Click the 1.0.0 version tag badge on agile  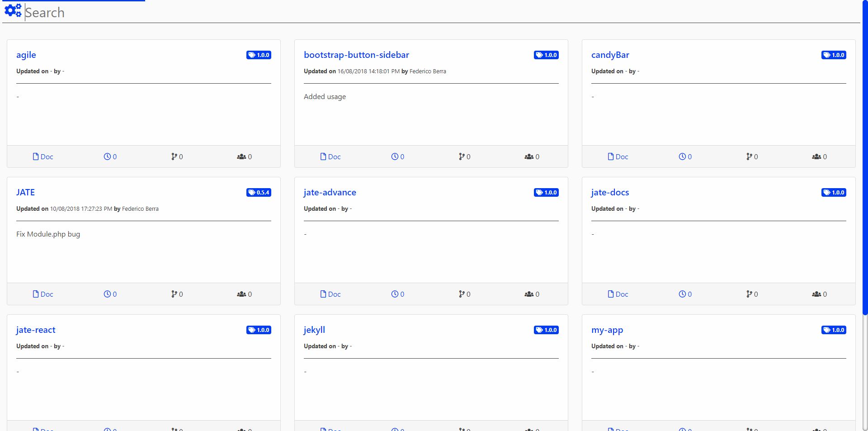259,55
